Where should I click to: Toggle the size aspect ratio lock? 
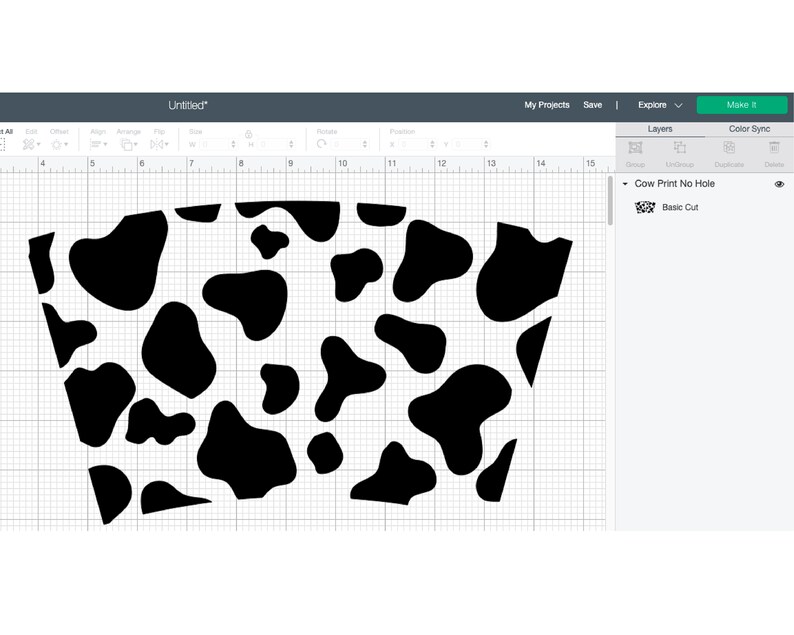point(248,134)
